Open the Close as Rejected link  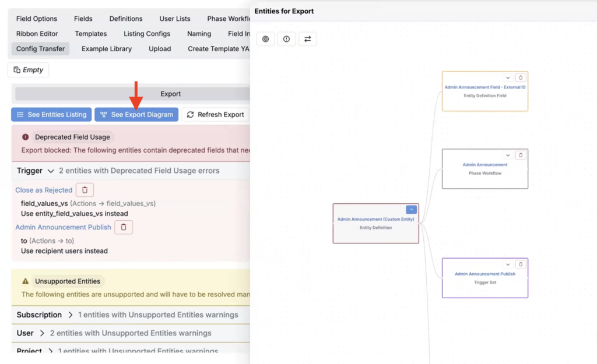[44, 190]
